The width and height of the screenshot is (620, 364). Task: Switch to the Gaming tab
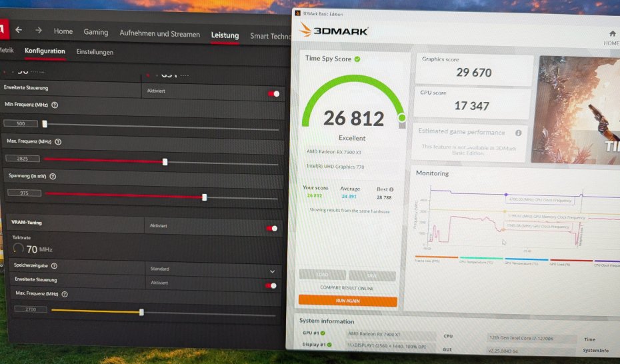pos(96,32)
